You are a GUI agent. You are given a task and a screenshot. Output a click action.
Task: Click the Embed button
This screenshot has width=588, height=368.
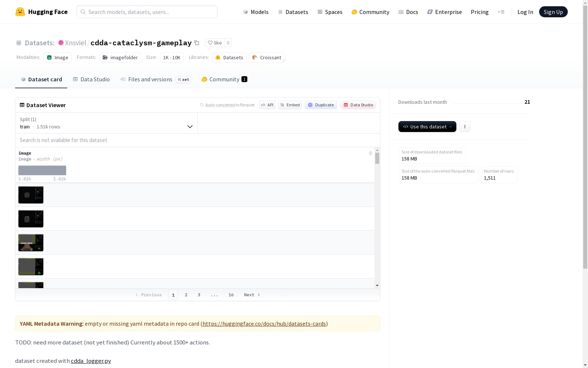click(290, 105)
